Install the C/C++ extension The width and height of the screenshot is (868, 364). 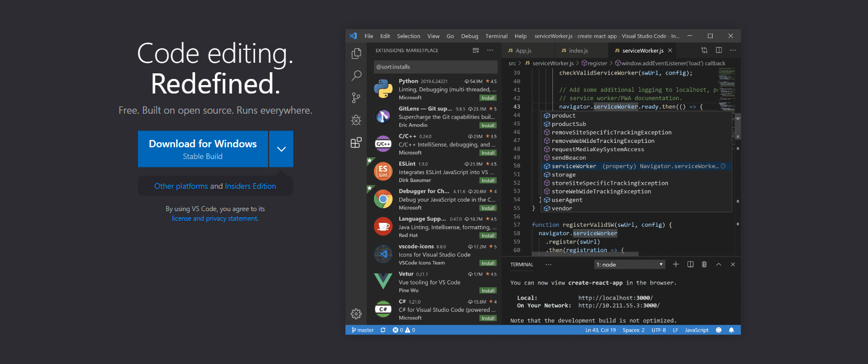(x=488, y=153)
